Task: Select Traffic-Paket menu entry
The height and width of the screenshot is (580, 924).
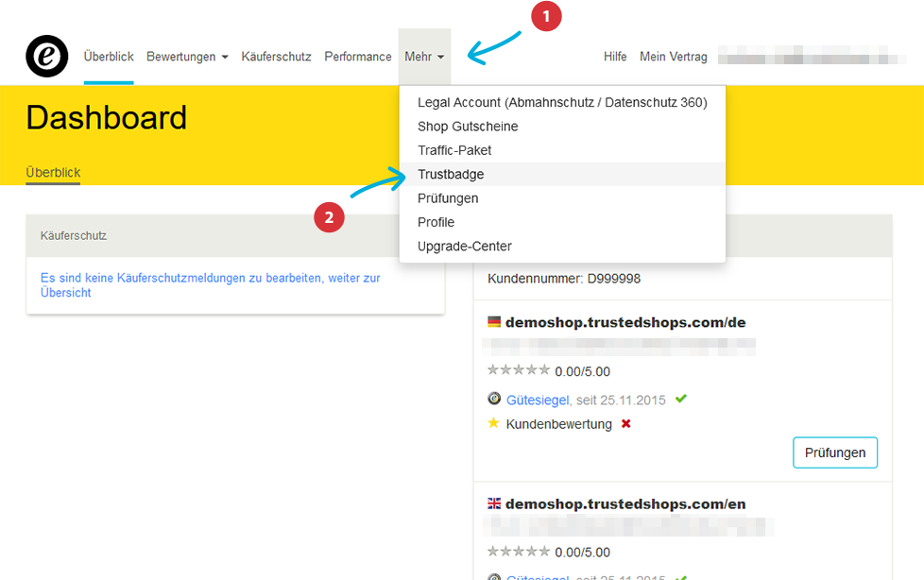Action: (x=562, y=150)
